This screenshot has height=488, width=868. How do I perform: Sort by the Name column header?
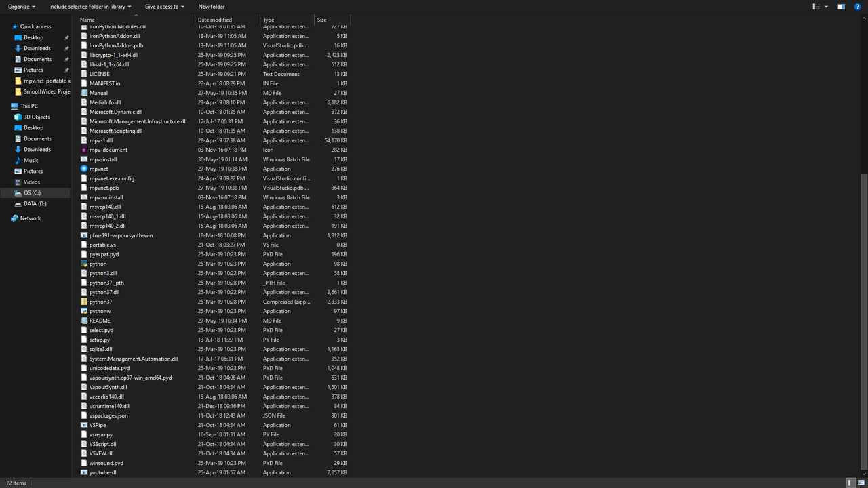(x=136, y=20)
